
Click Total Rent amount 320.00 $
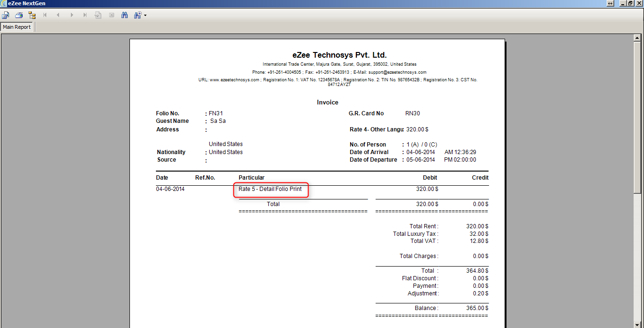click(477, 226)
